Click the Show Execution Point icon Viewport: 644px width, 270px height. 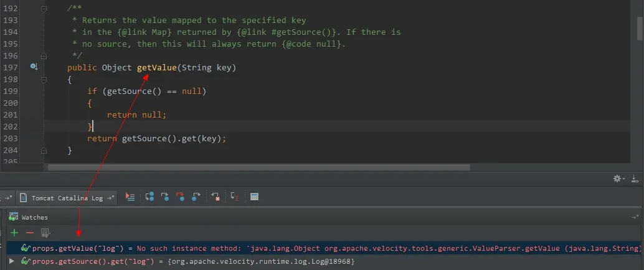(130, 197)
